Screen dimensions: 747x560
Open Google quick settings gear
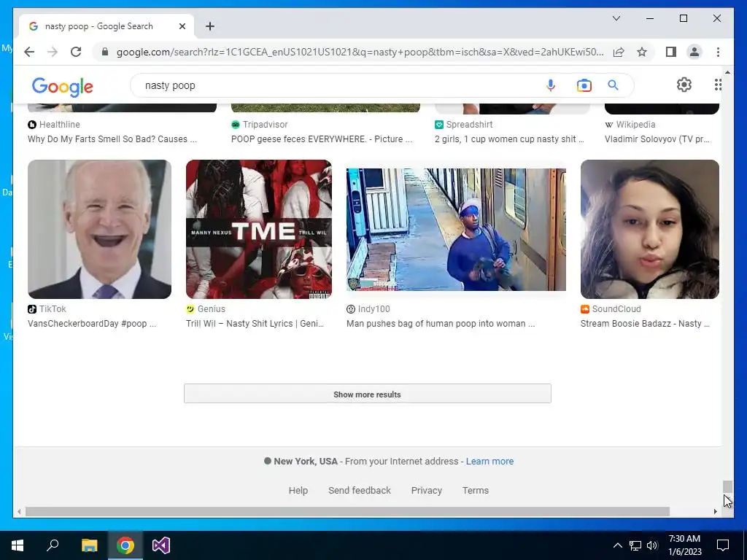pos(684,85)
